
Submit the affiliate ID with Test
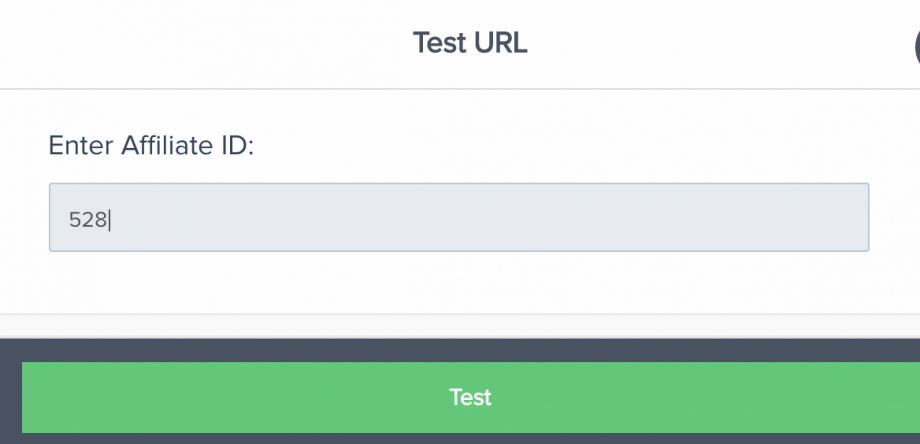point(470,397)
